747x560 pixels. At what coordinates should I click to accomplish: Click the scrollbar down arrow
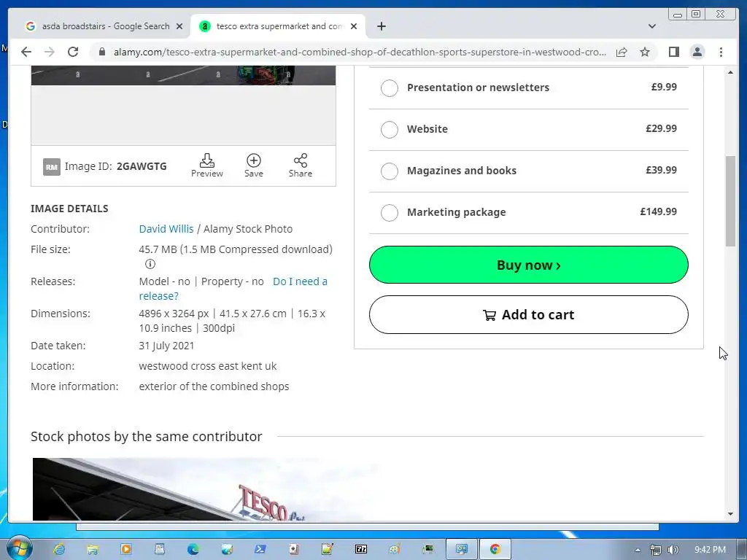(730, 514)
